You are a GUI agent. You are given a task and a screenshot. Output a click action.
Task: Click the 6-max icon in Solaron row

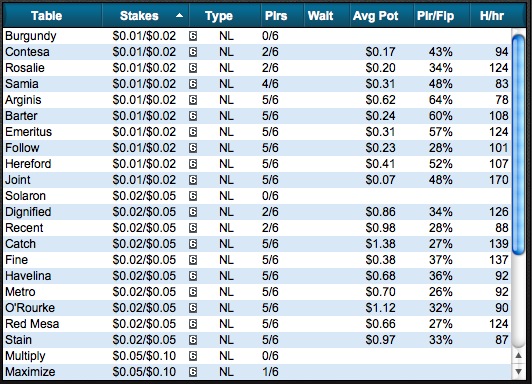[x=193, y=196]
